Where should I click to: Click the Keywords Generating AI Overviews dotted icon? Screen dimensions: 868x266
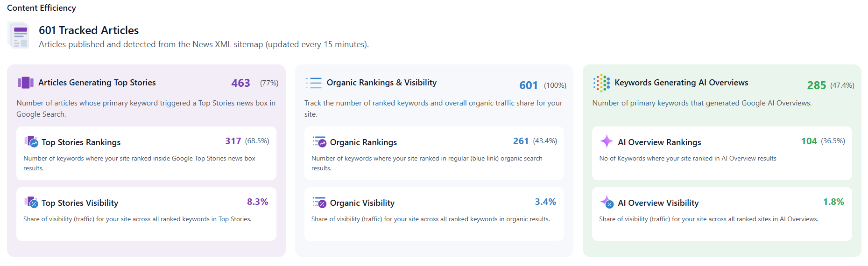click(x=601, y=83)
